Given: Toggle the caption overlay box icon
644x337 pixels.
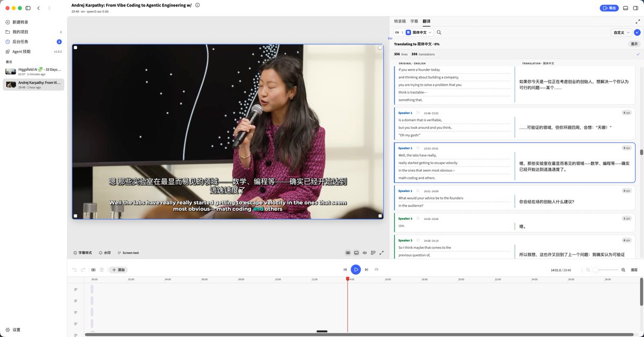Looking at the screenshot, I should (356, 253).
